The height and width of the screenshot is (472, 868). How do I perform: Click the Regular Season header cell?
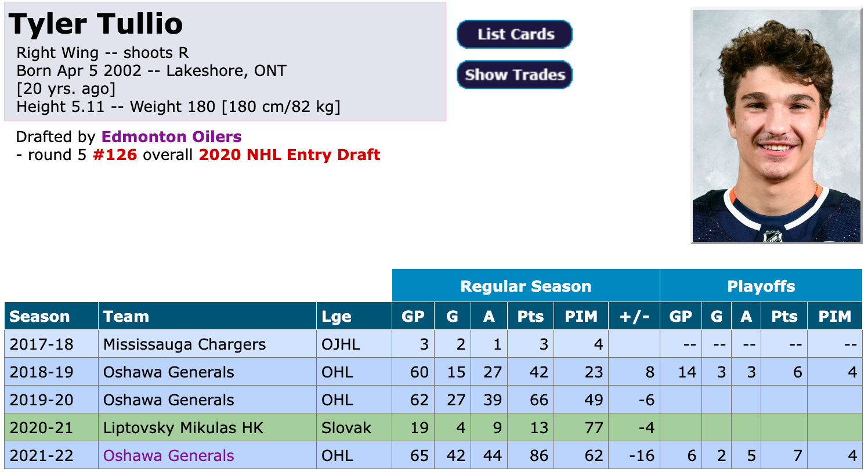coord(525,286)
